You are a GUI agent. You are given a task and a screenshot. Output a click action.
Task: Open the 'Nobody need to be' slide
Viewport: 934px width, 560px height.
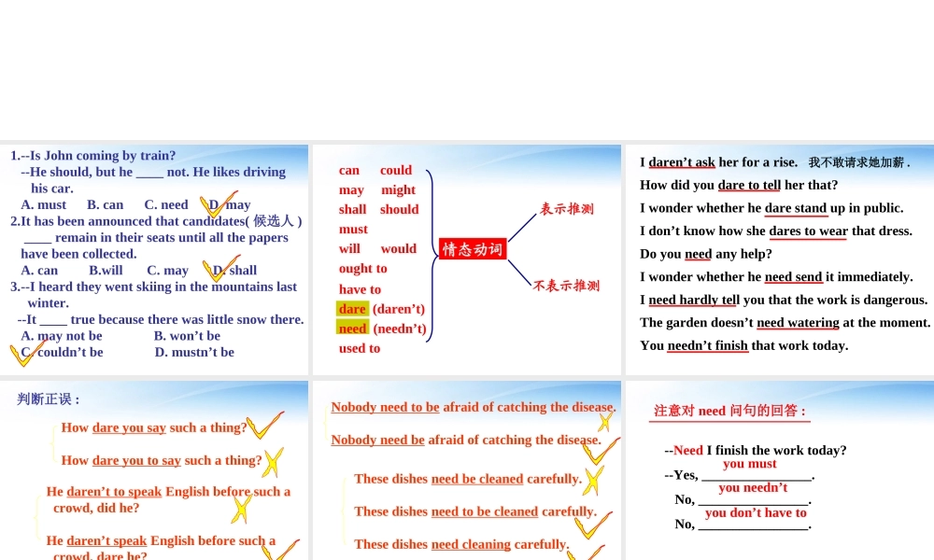pyautogui.click(x=466, y=470)
